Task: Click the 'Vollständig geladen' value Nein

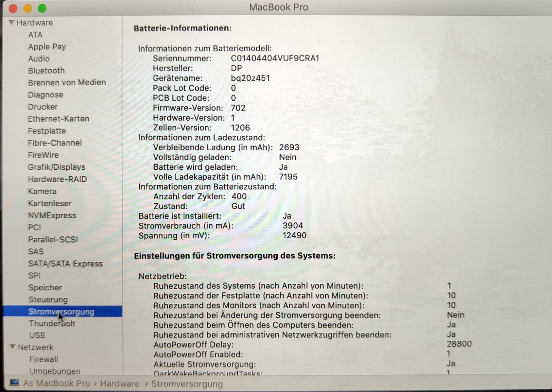Action: 288,157
